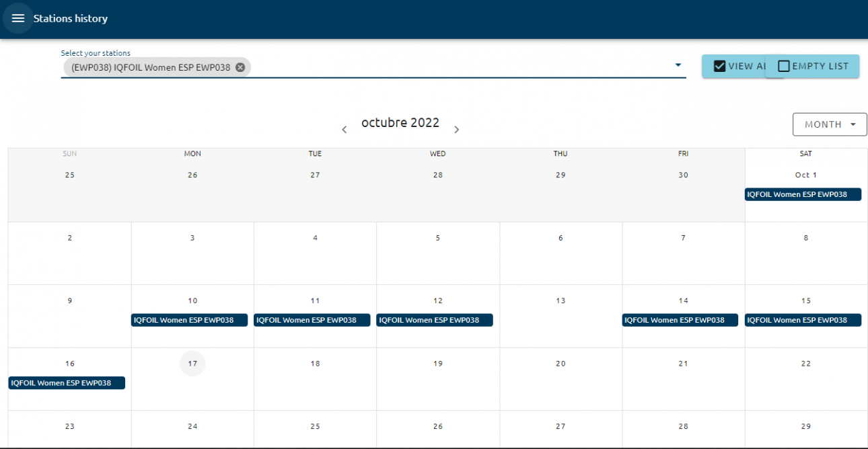Open the IQFOIL event on October 11
868x449 pixels.
[x=312, y=321]
